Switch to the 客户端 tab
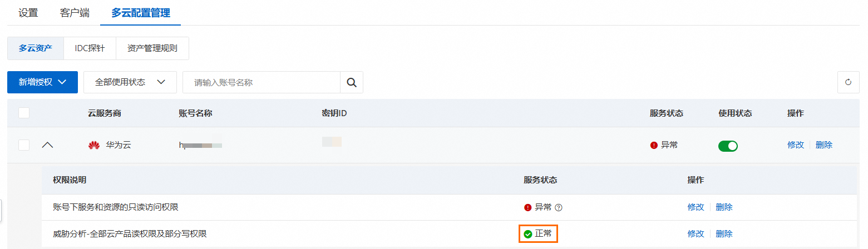 coord(75,13)
